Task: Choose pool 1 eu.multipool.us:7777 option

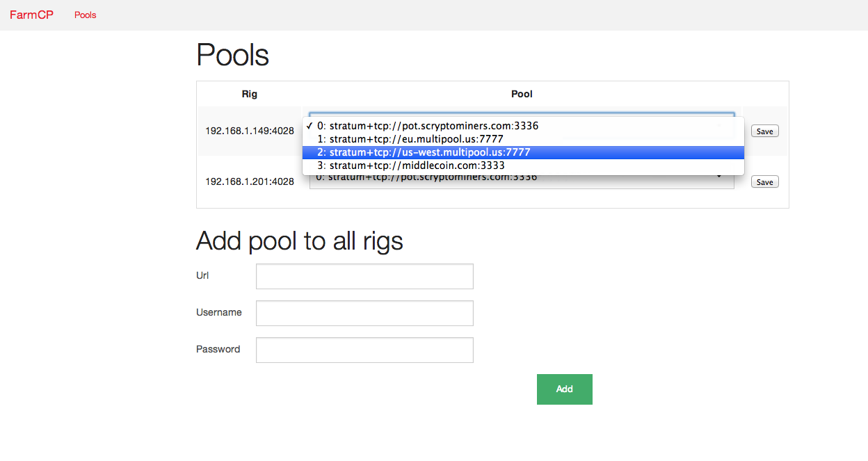Action: tap(523, 139)
